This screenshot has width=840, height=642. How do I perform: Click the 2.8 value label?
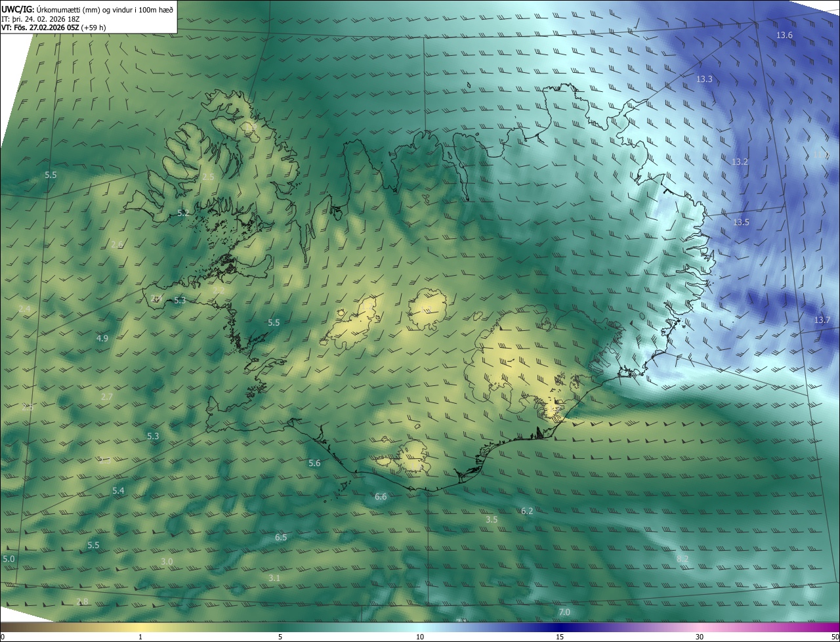tap(82, 601)
